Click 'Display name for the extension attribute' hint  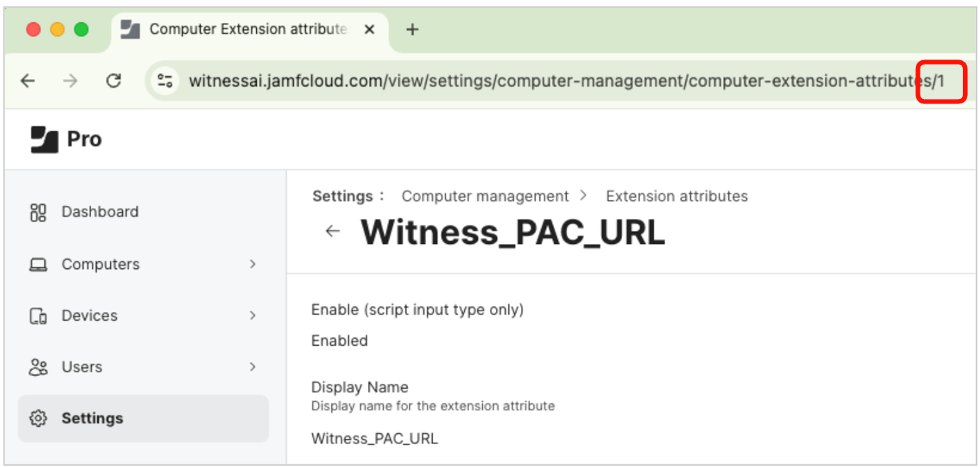click(433, 406)
